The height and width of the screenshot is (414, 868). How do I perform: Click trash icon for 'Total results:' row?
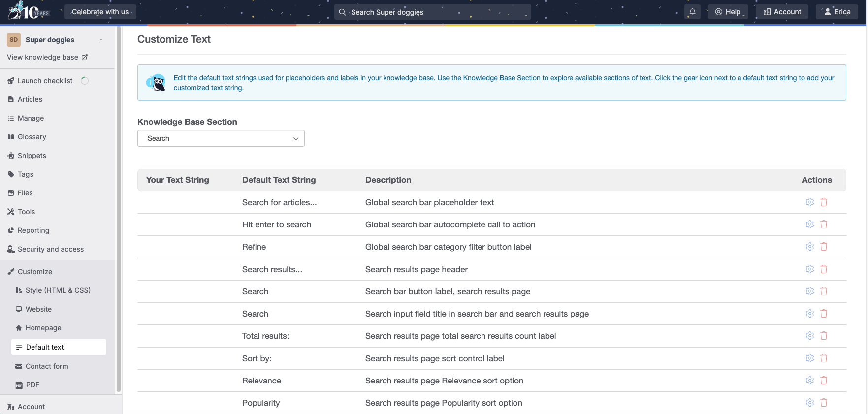click(x=824, y=336)
